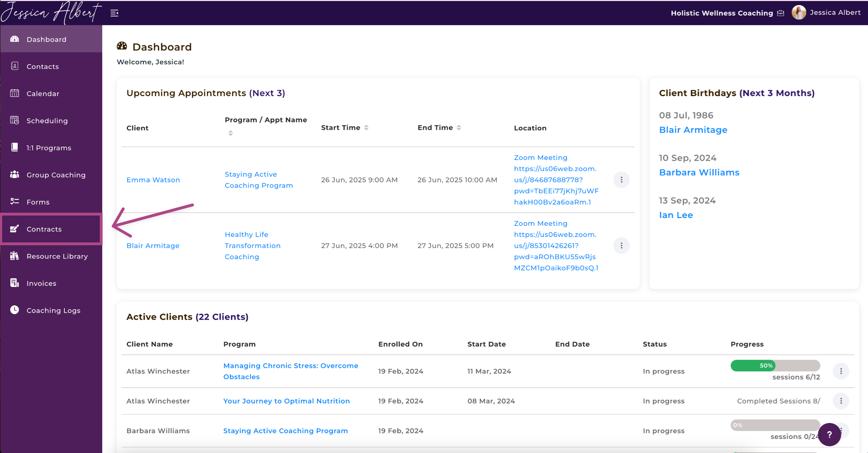Open Emma Watson client link

[x=153, y=180]
